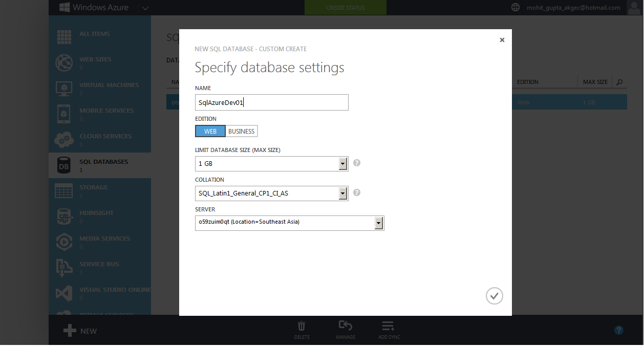This screenshot has width=644, height=346.
Task: Click the New plus icon
Action: click(70, 331)
